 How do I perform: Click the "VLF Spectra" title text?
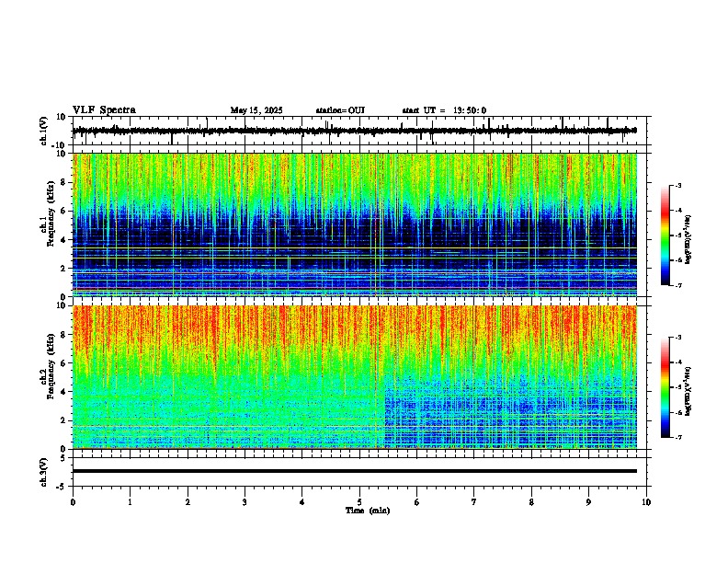(104, 110)
